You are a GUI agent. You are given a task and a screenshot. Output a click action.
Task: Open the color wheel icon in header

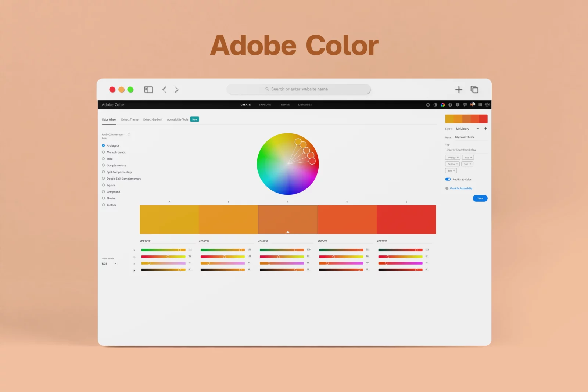443,105
